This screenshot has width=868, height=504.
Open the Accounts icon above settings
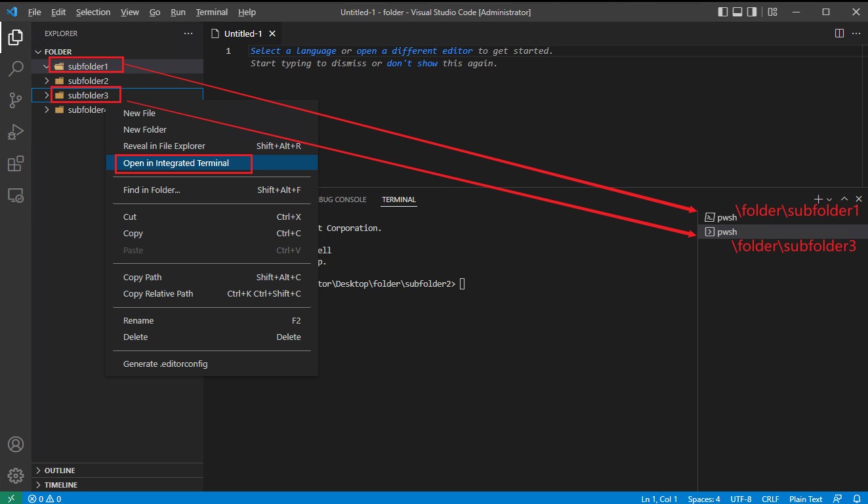tap(16, 444)
